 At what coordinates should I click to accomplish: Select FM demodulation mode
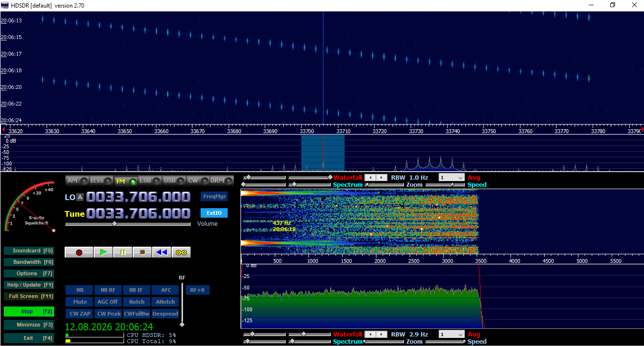pos(126,181)
